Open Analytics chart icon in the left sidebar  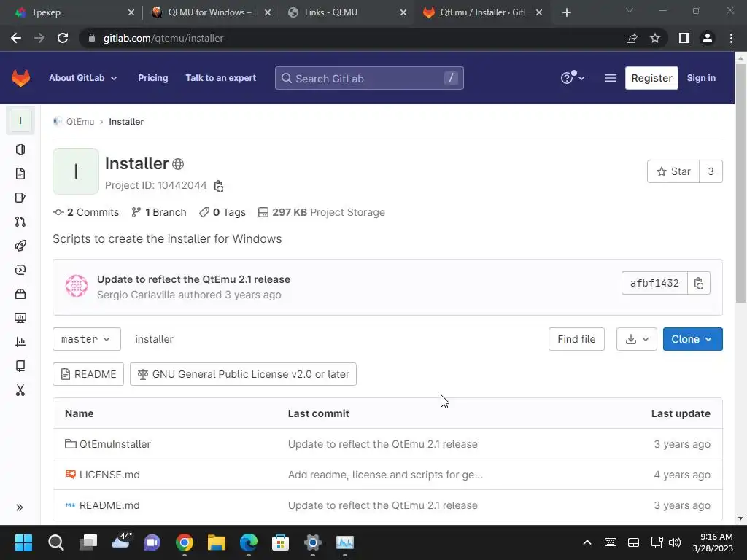click(x=20, y=342)
